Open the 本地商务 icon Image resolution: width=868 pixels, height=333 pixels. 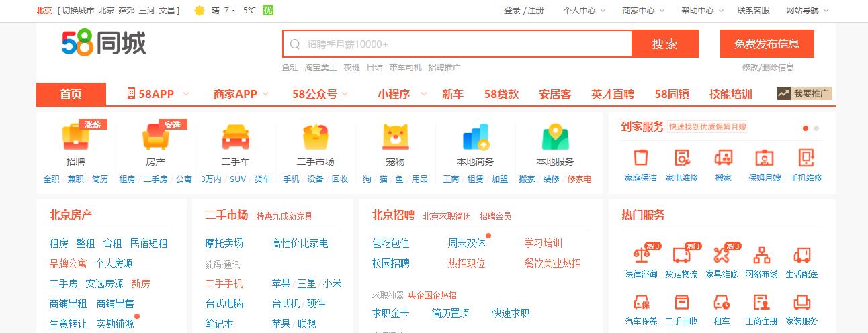pos(476,137)
